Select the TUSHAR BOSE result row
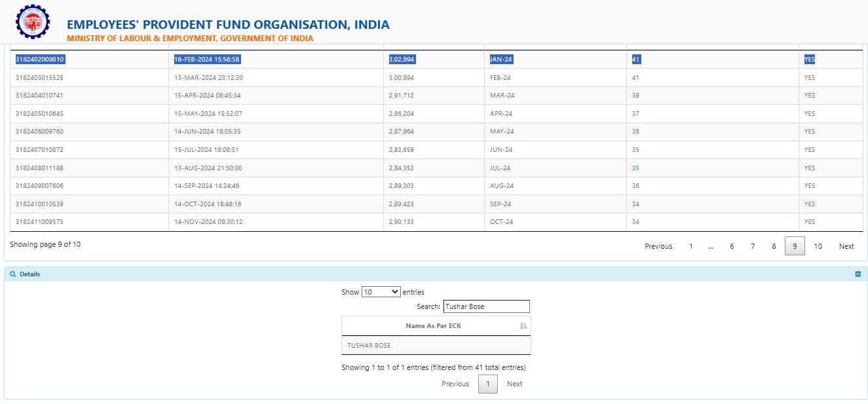The image size is (868, 404). click(436, 345)
